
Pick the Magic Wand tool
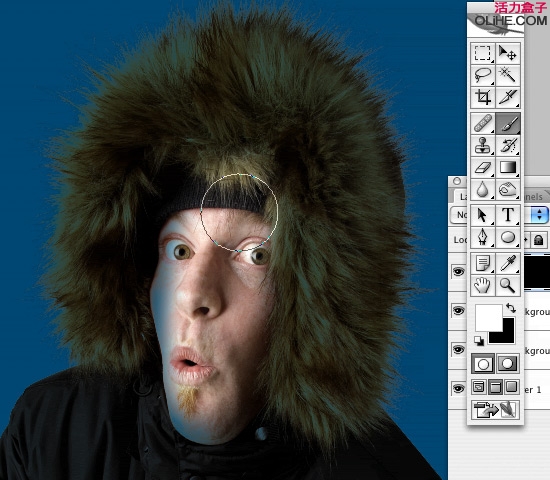(x=508, y=75)
